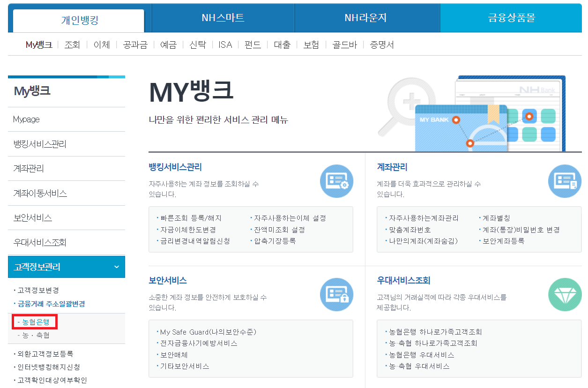Open 금융거래 주소일괄변경 submenu item

(51, 304)
